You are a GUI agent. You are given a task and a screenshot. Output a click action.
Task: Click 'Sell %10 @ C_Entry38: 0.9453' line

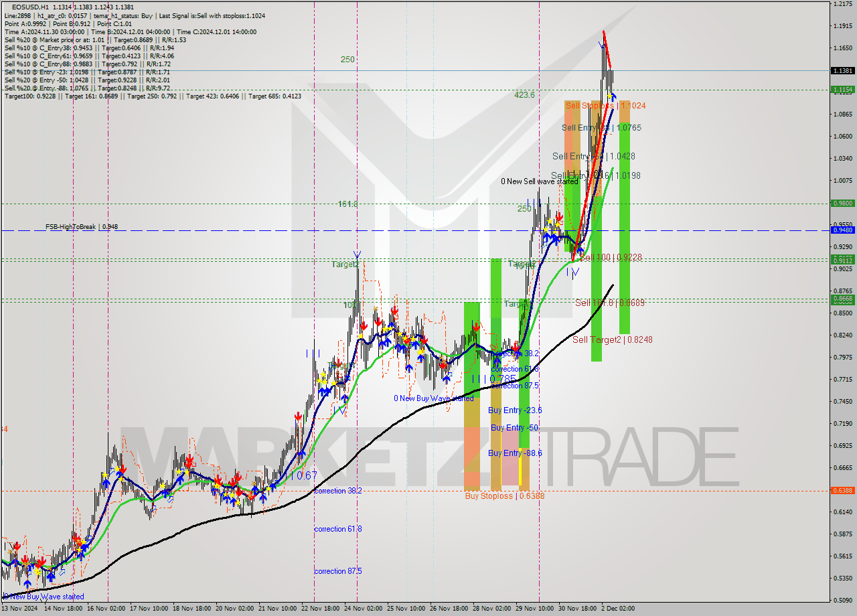pyautogui.click(x=89, y=48)
